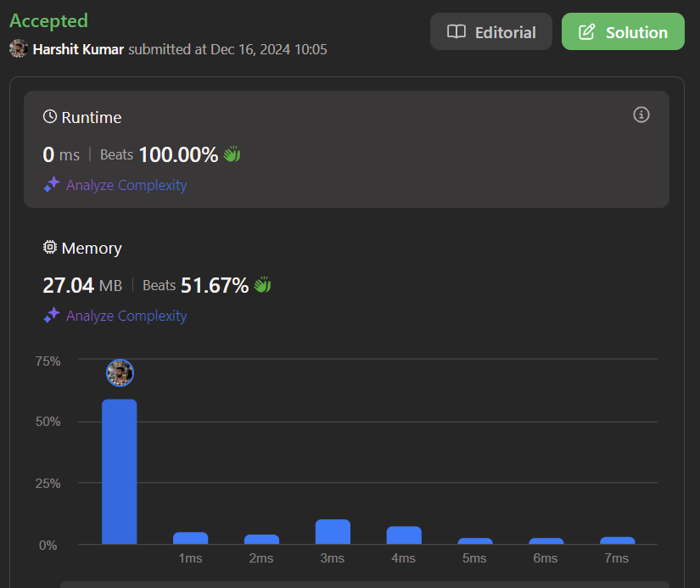Click clapping hands icon next to 100.00%
The width and height of the screenshot is (700, 588).
[x=232, y=154]
